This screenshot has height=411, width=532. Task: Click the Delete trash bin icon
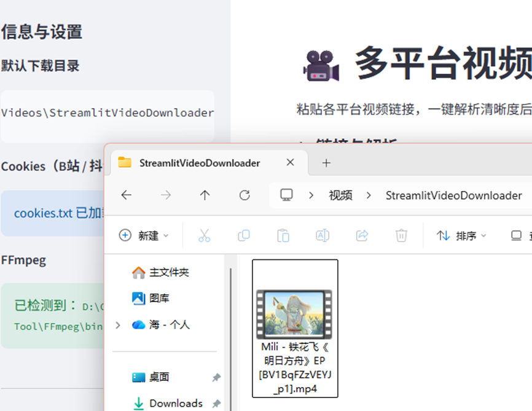tap(401, 236)
